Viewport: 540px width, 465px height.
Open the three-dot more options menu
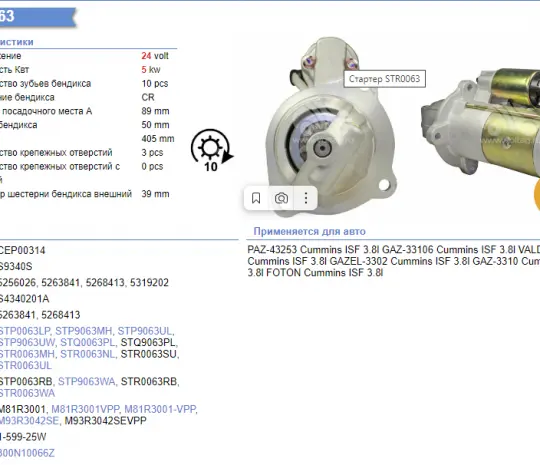click(305, 198)
